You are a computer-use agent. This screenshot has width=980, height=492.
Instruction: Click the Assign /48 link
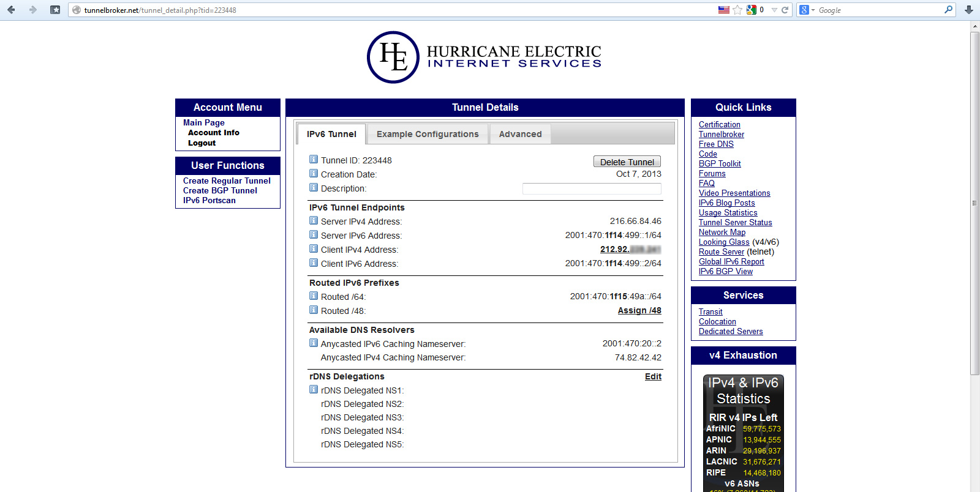639,310
